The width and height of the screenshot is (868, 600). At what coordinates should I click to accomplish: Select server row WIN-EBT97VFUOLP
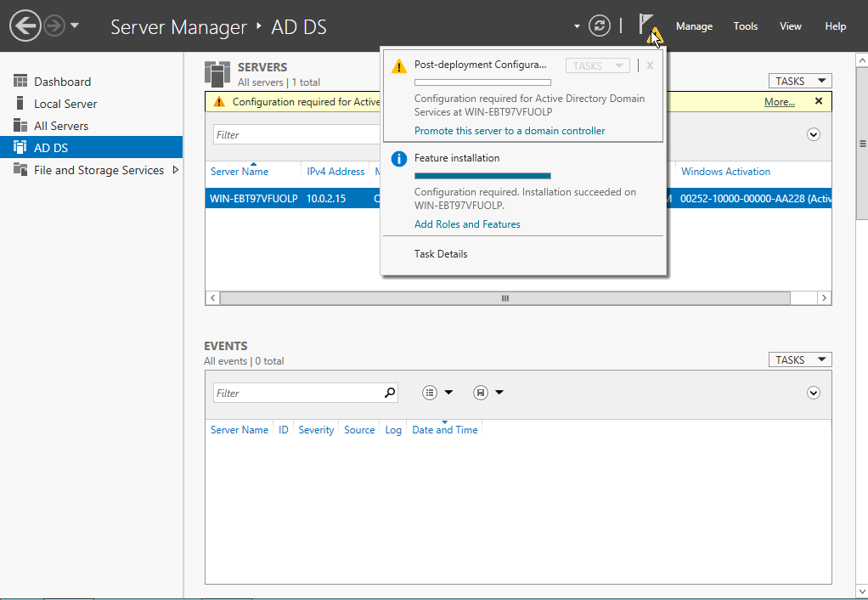point(253,197)
